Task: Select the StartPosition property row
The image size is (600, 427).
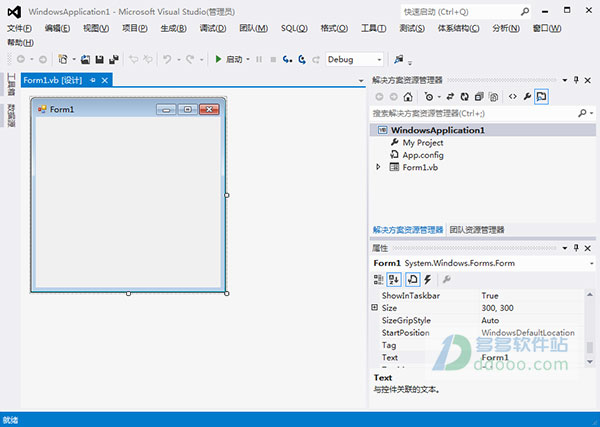Action: click(x=478, y=332)
